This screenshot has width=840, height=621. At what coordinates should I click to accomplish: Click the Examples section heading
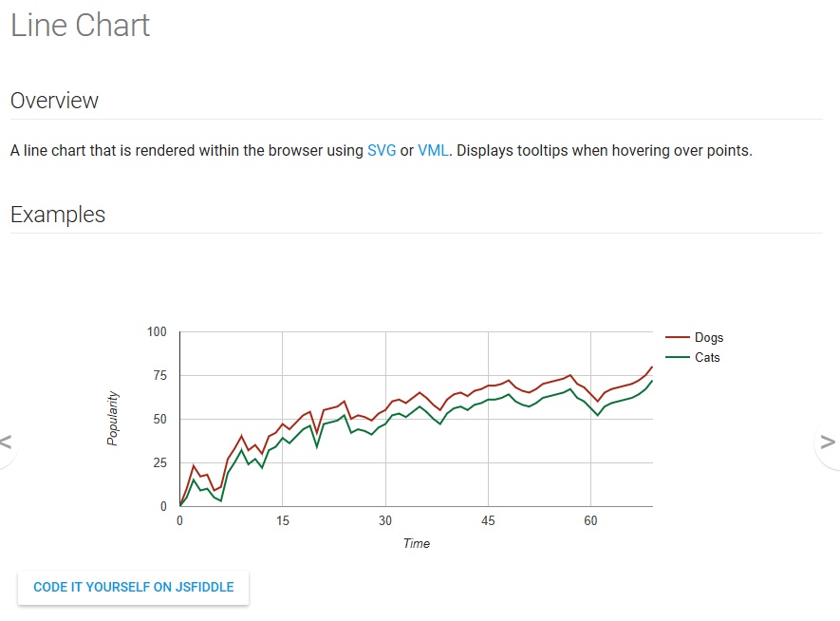[x=58, y=215]
